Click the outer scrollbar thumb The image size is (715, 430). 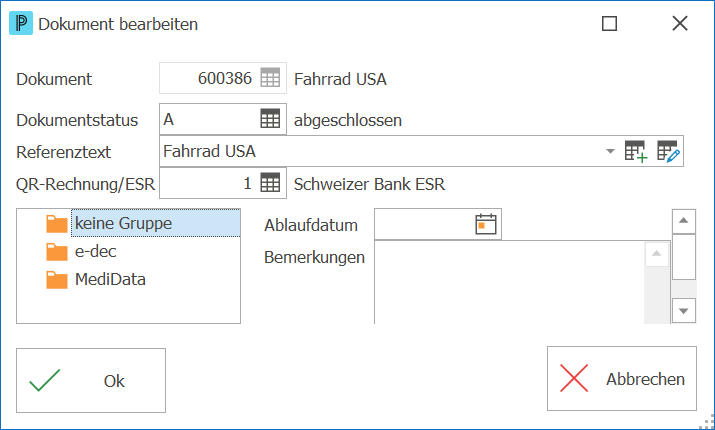tap(684, 257)
